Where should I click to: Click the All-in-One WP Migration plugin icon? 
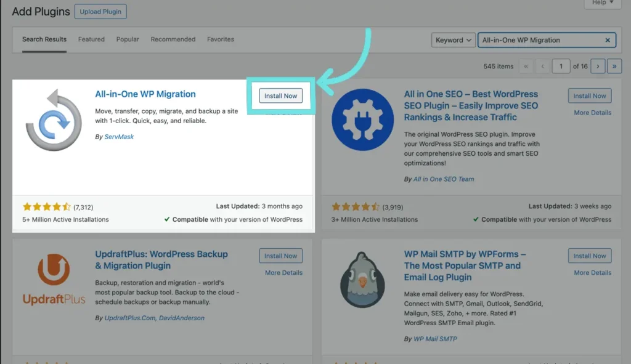point(54,120)
